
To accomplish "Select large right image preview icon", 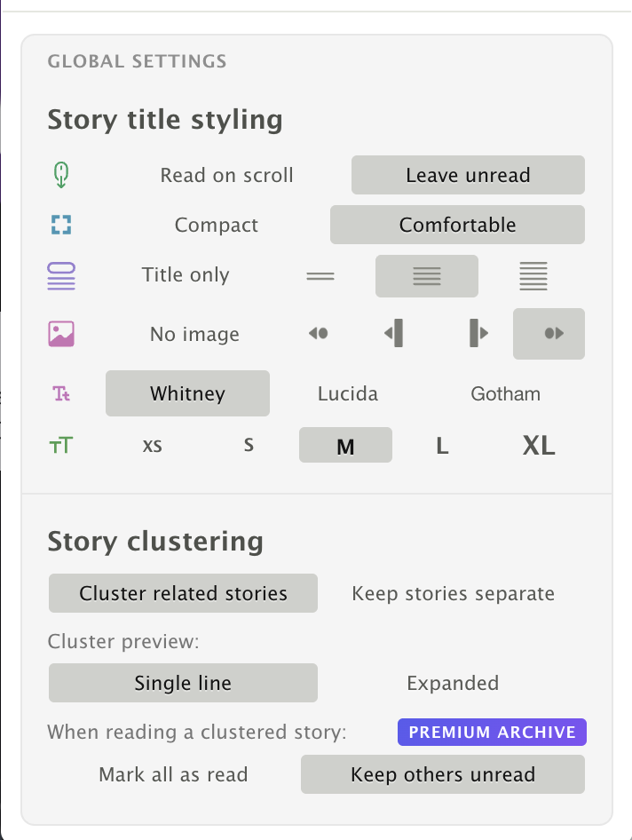I will click(478, 334).
